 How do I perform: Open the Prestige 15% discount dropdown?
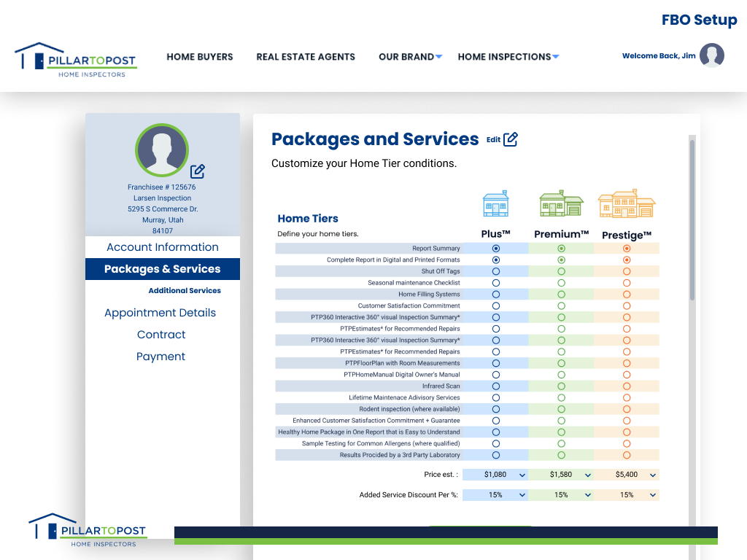pyautogui.click(x=627, y=495)
